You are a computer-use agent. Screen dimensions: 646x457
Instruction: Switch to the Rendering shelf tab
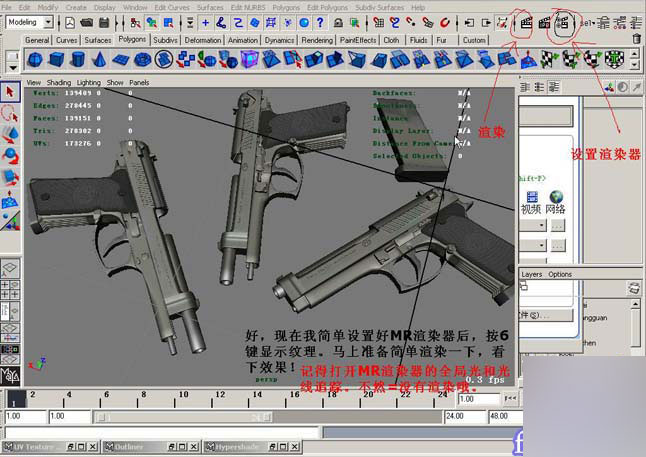coord(317,40)
